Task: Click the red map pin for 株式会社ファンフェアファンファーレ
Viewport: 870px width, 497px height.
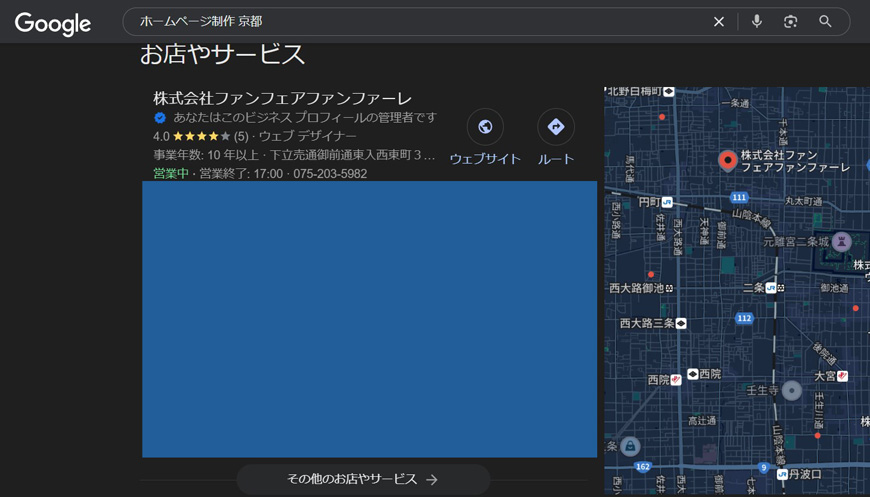Action: coord(727,160)
